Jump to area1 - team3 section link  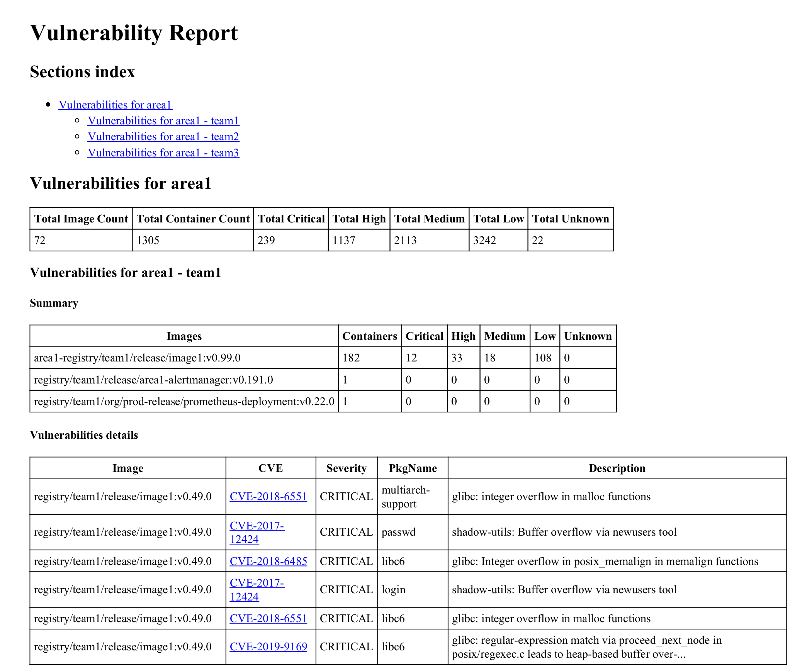coord(163,153)
